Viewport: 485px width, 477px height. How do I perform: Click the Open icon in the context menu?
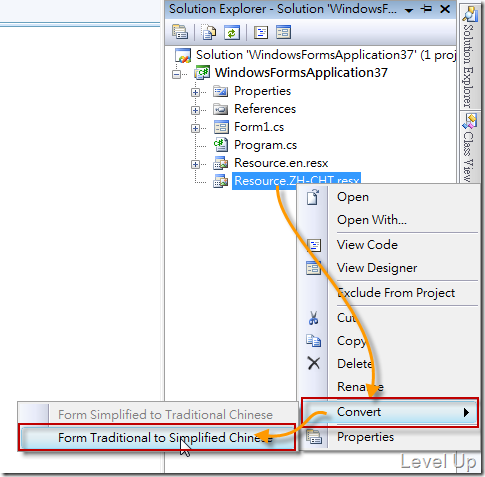point(313,197)
